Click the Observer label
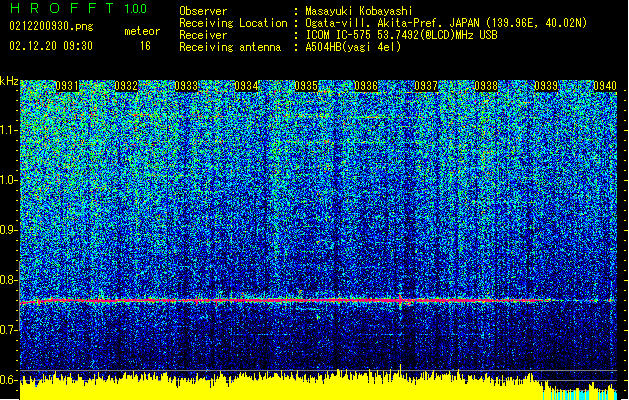This screenshot has width=629, height=400. tap(203, 11)
